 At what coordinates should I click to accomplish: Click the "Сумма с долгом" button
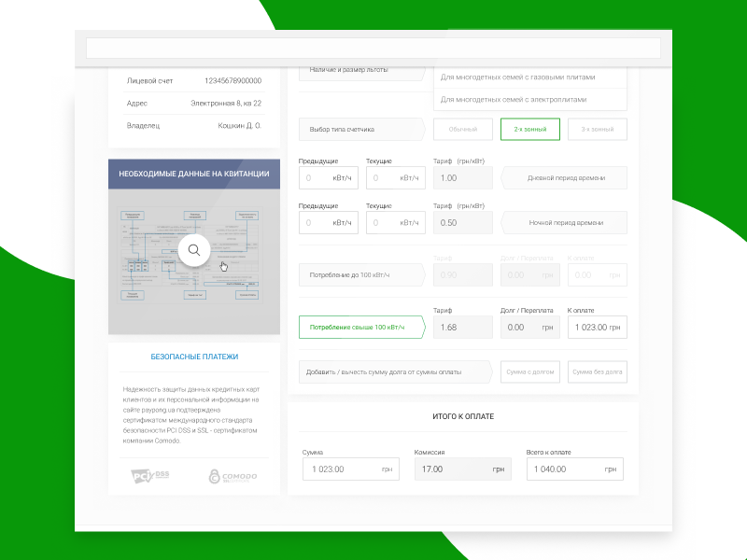(x=529, y=371)
